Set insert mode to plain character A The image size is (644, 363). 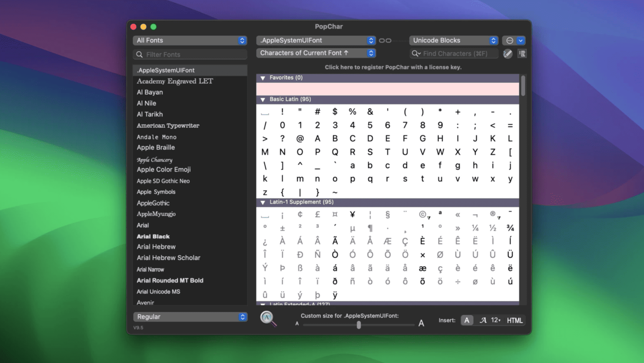(466, 320)
